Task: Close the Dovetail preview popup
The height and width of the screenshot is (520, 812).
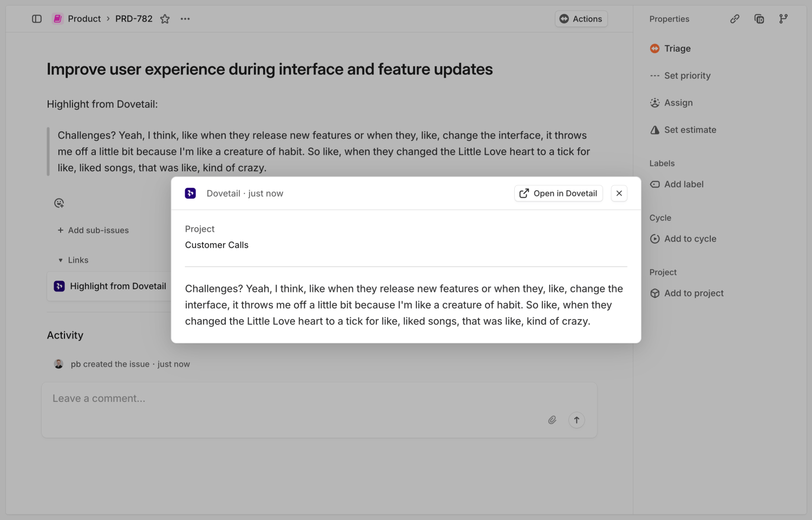Action: [619, 193]
